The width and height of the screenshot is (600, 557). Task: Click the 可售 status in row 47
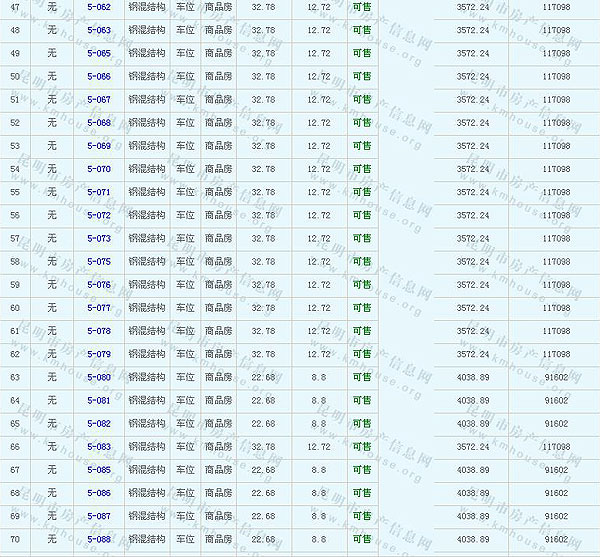[x=361, y=8]
